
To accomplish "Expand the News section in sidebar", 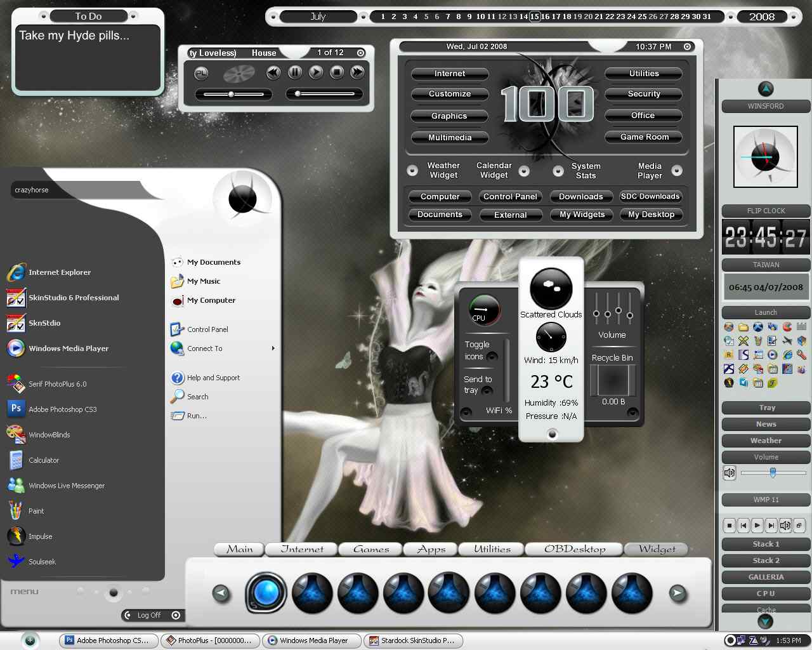I will click(766, 424).
